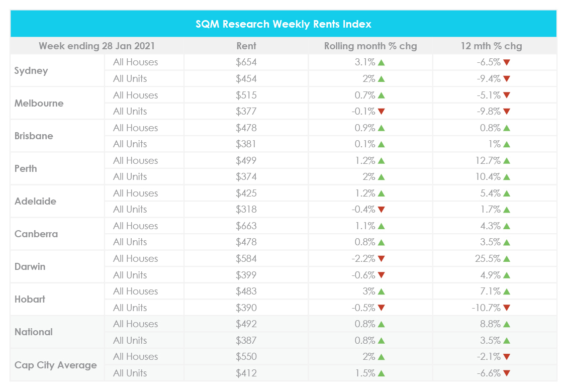Click the green up arrow beside 0.7%

click(381, 95)
